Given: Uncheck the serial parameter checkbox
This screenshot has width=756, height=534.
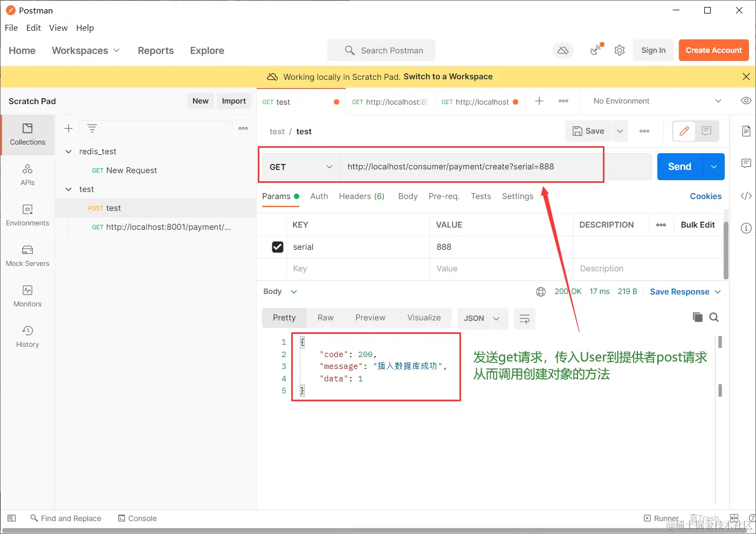Looking at the screenshot, I should (278, 247).
